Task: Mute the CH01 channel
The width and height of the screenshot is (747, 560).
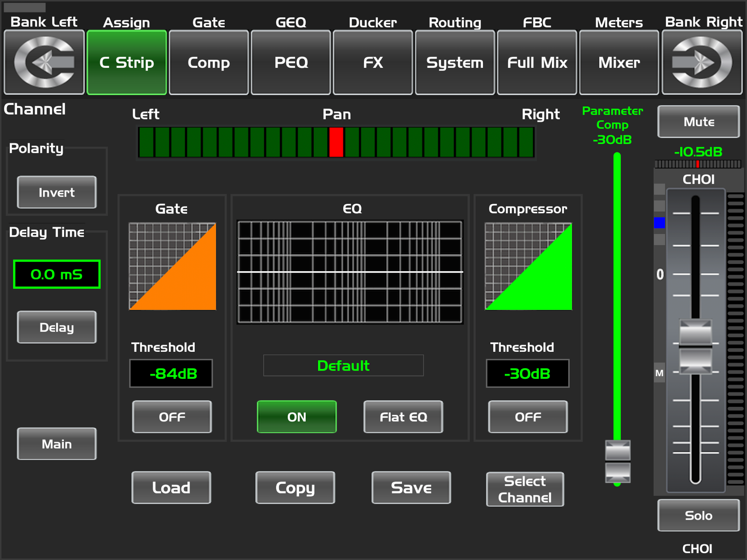Action: 698,122
